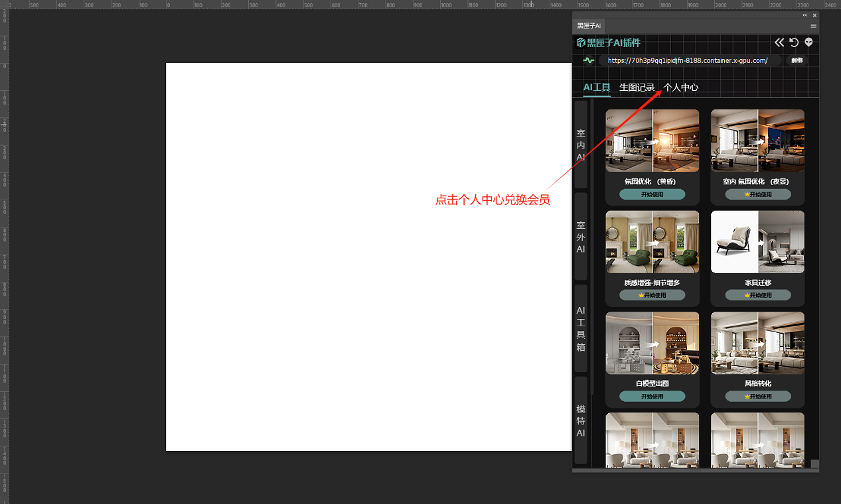Click the server URL input field
841x504 pixels.
(x=688, y=60)
